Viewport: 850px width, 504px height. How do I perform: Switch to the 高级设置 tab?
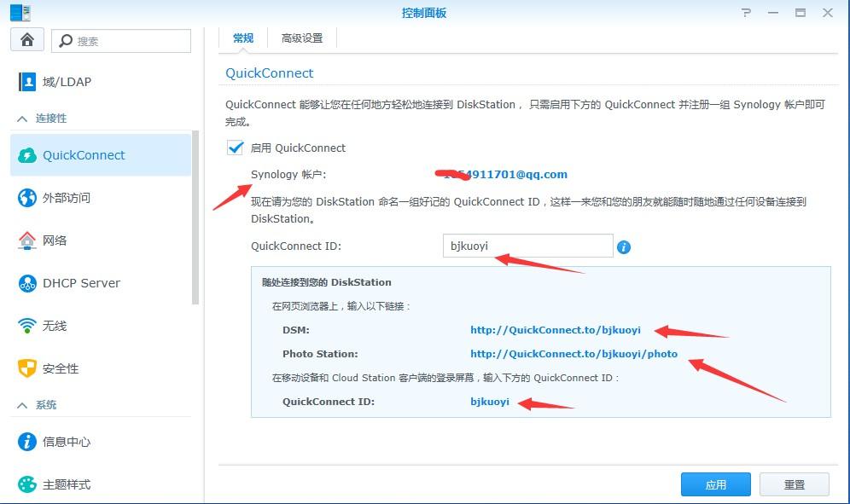tap(302, 38)
